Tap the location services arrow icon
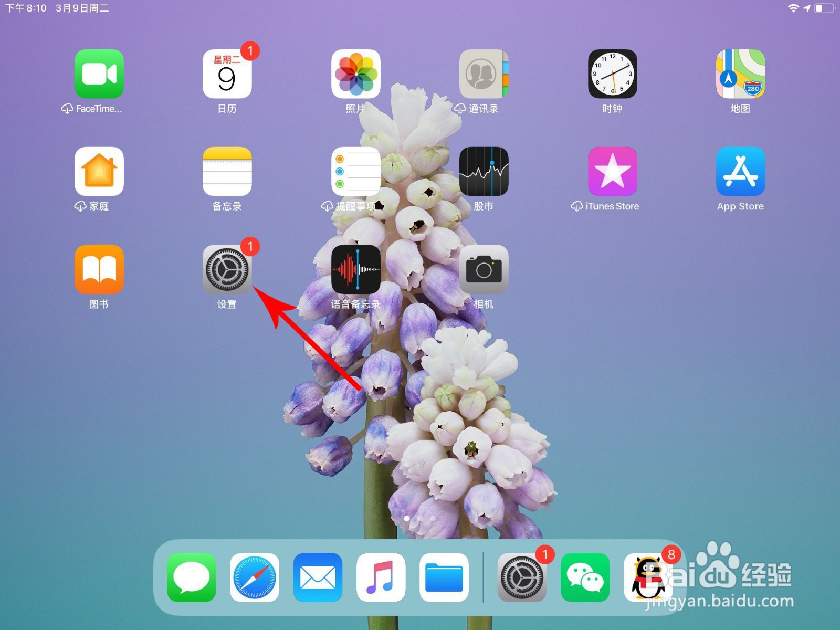 (807, 8)
